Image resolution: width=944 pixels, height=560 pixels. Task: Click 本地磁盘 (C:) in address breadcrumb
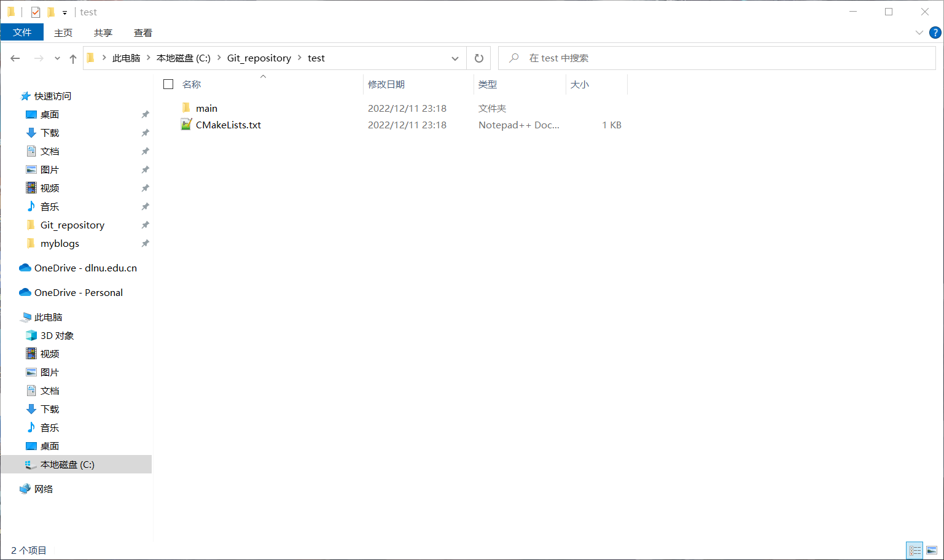(184, 58)
